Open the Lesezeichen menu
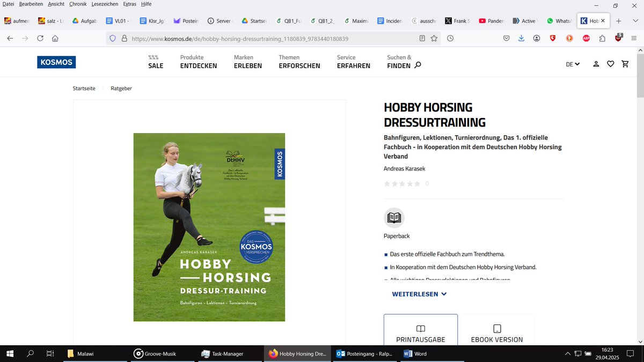Image resolution: width=644 pixels, height=362 pixels. click(x=105, y=4)
